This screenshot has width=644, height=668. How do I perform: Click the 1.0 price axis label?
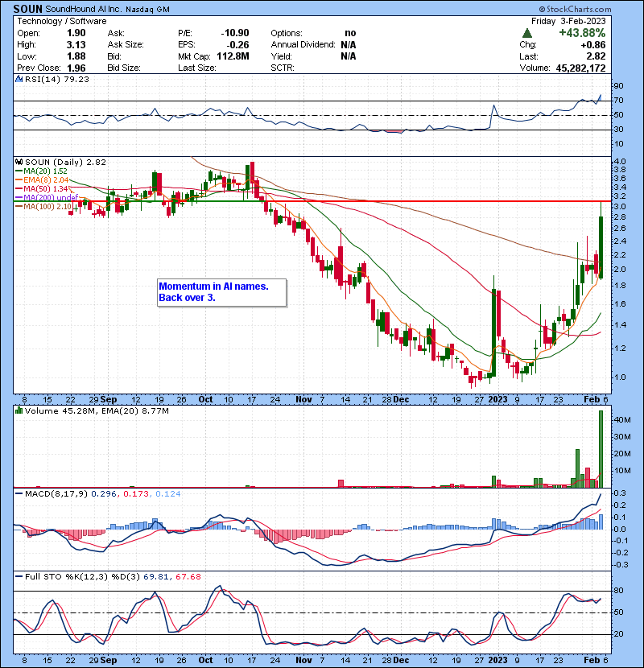point(620,377)
